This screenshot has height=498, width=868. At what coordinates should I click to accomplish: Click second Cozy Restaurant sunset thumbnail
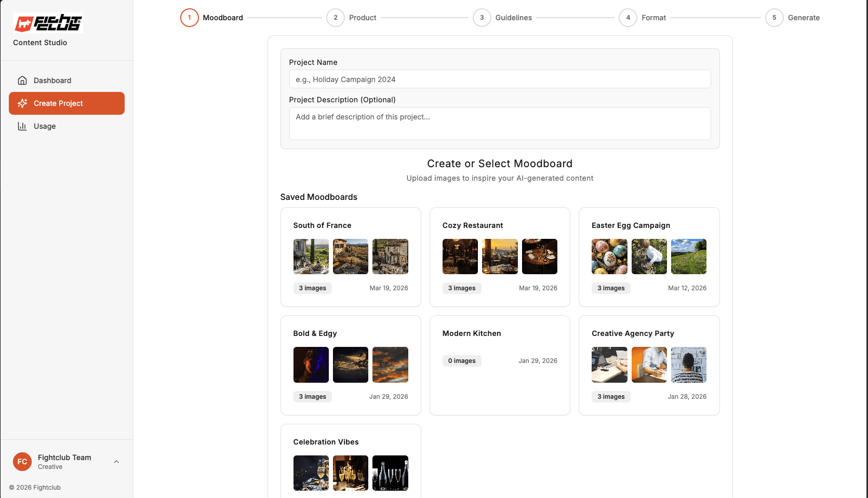tap(500, 257)
